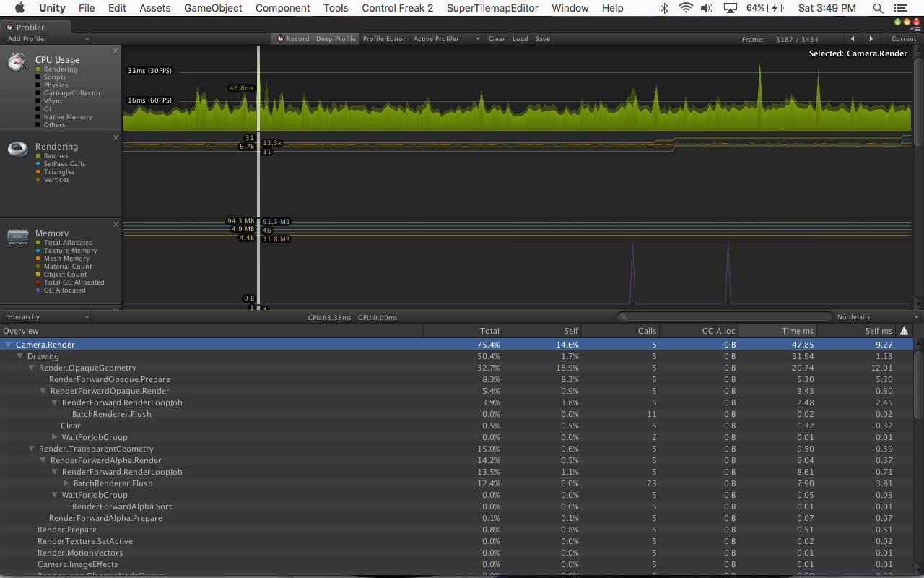Image resolution: width=924 pixels, height=578 pixels.
Task: Expand BatchRenderer.Flush under RenderForwardAlpha
Action: point(66,484)
